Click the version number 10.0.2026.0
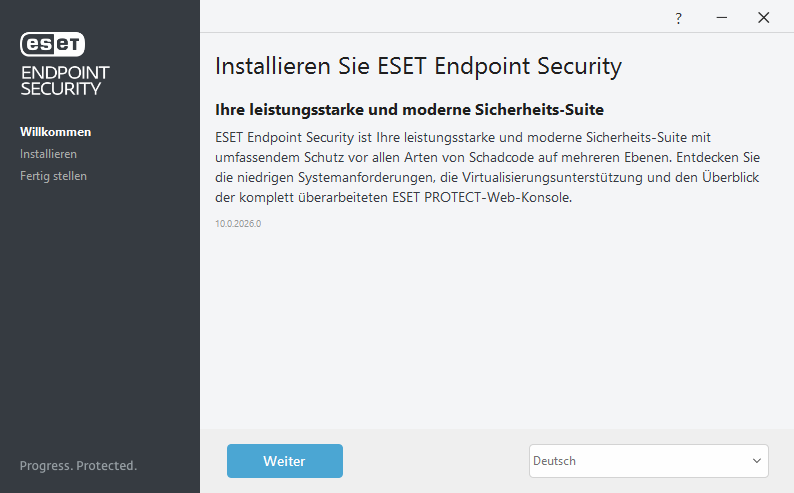The width and height of the screenshot is (794, 493). [238, 224]
